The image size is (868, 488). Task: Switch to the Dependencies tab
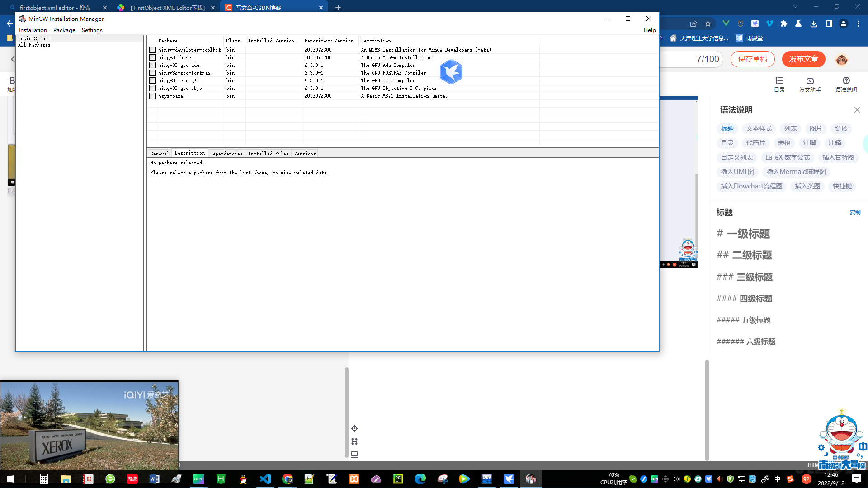click(226, 154)
